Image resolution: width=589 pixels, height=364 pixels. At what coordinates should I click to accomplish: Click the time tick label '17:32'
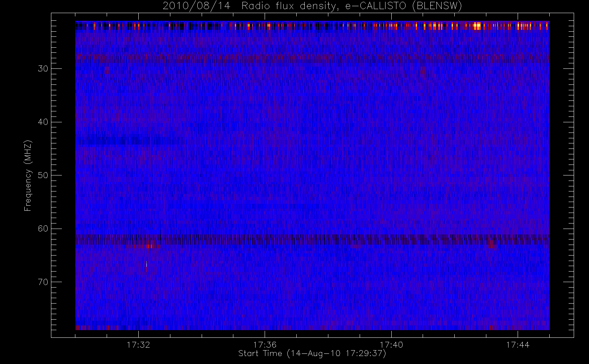(x=138, y=344)
